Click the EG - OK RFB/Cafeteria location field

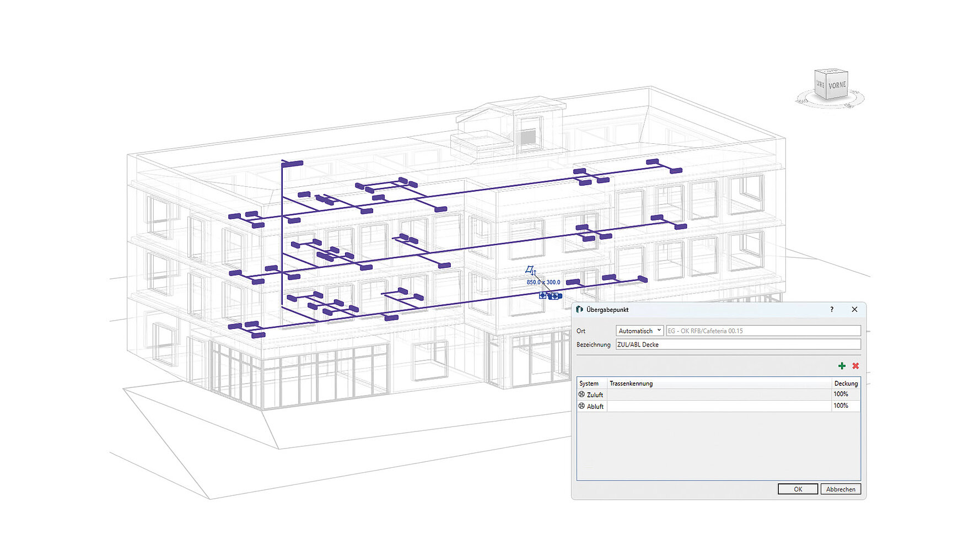click(763, 331)
